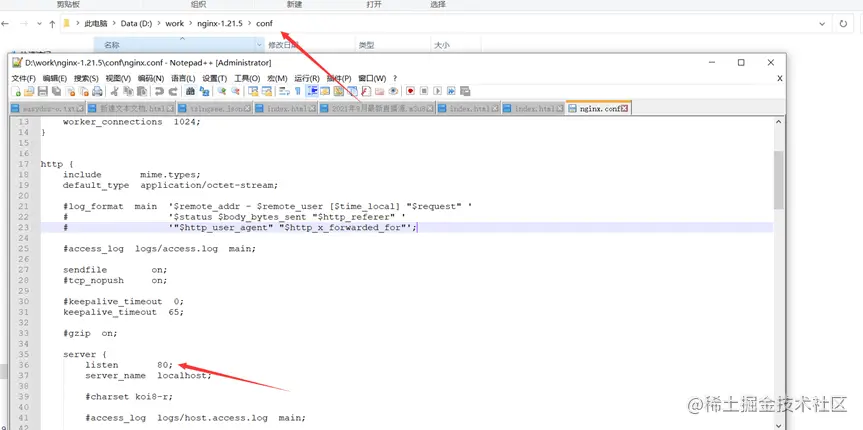Viewport: 863px width, 430px height.
Task: Click the Open file toolbar icon
Action: (x=29, y=91)
